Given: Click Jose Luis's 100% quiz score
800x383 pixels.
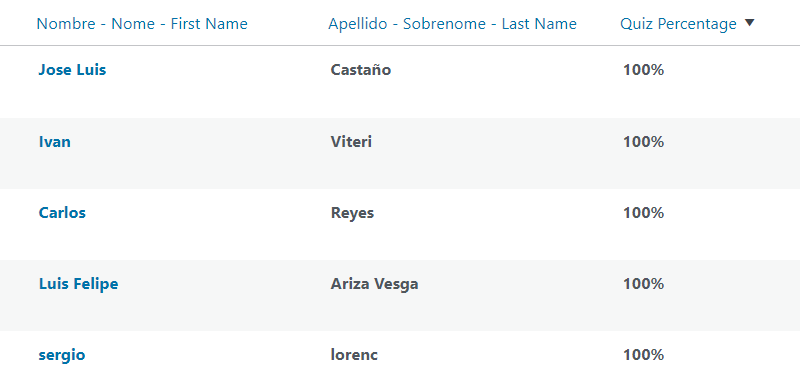Looking at the screenshot, I should pyautogui.click(x=643, y=70).
